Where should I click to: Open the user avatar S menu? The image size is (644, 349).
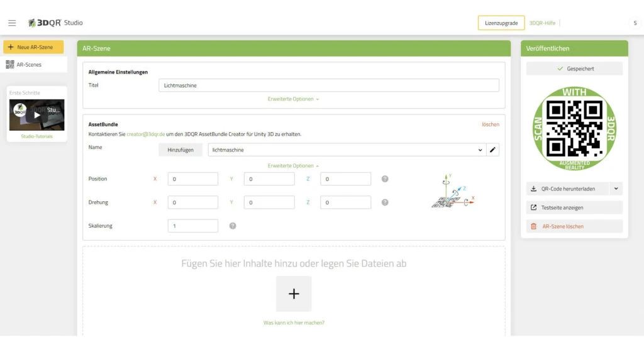tap(635, 23)
